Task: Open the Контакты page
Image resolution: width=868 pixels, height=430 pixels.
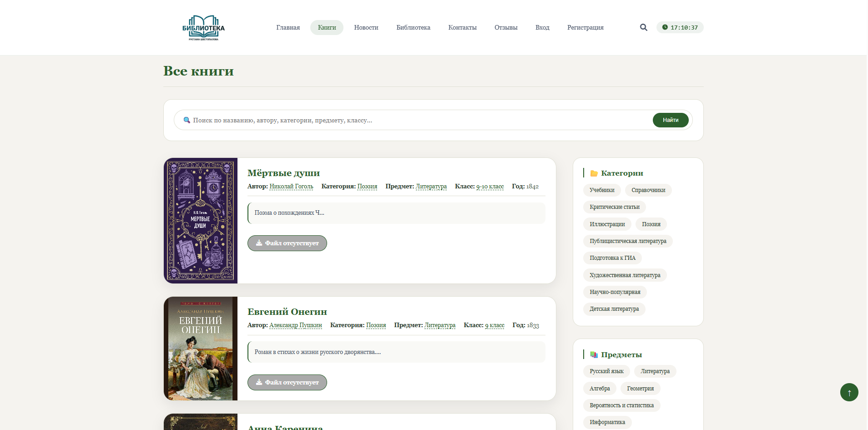Action: tap(462, 28)
